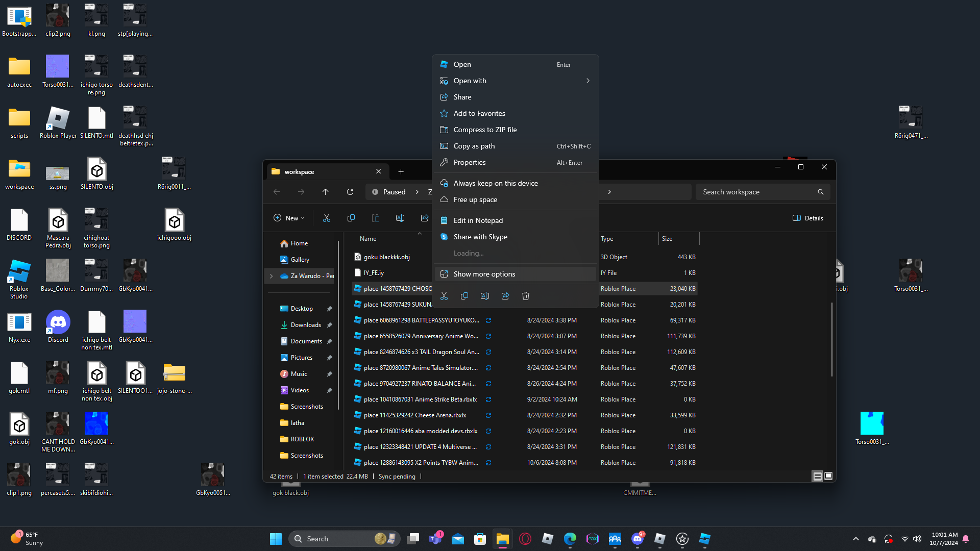
Task: Open Downloads in the navigation pane
Action: [x=306, y=325]
